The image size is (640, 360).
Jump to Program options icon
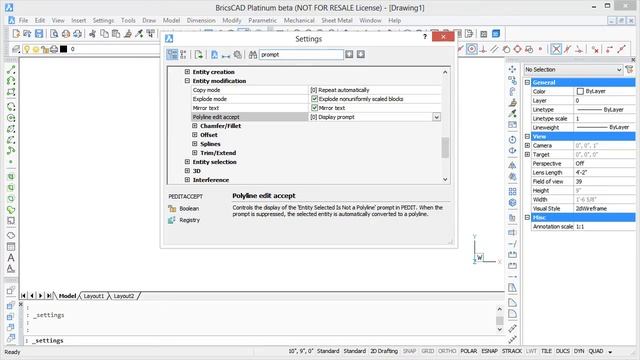point(238,54)
